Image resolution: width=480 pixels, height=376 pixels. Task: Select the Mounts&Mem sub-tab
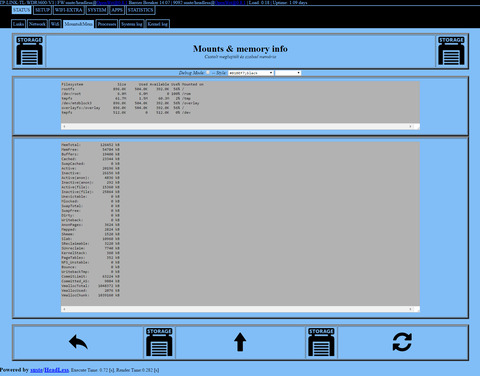coord(78,24)
